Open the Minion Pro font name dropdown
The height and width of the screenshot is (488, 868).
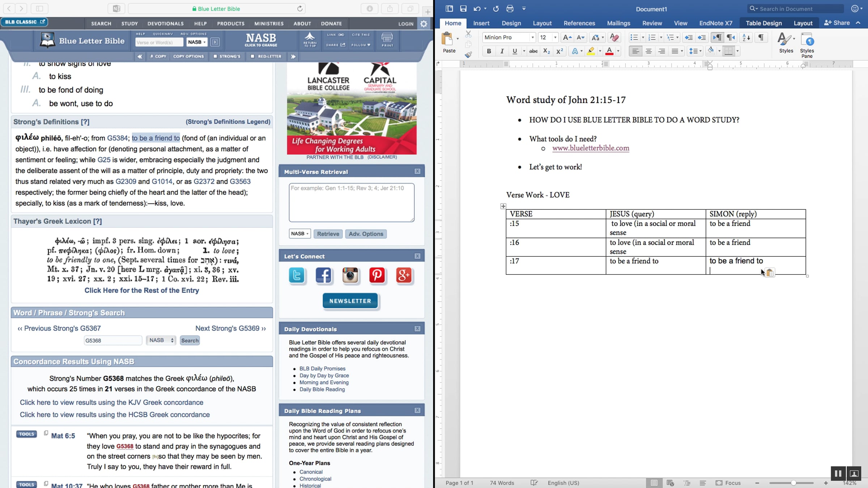click(x=532, y=37)
